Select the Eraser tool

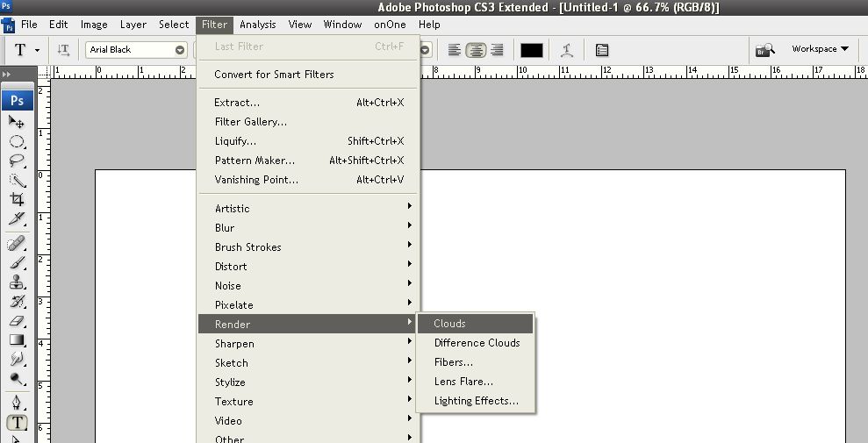tap(17, 320)
